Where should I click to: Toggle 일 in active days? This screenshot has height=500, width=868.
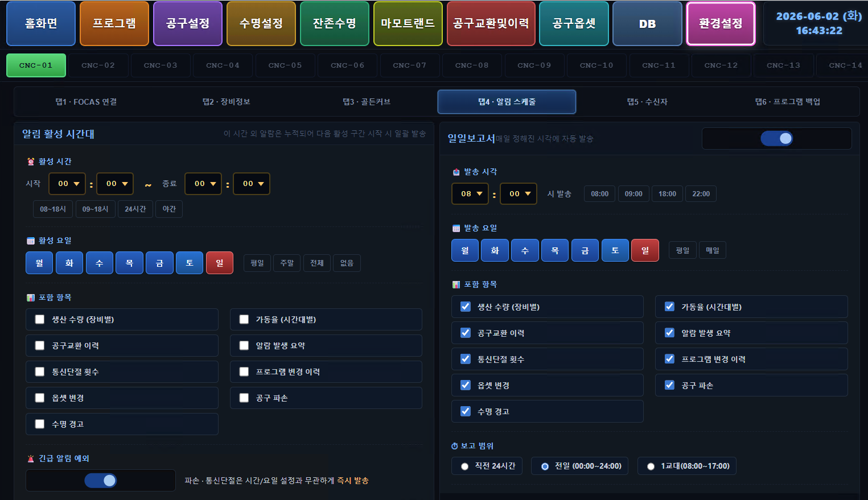click(x=220, y=263)
